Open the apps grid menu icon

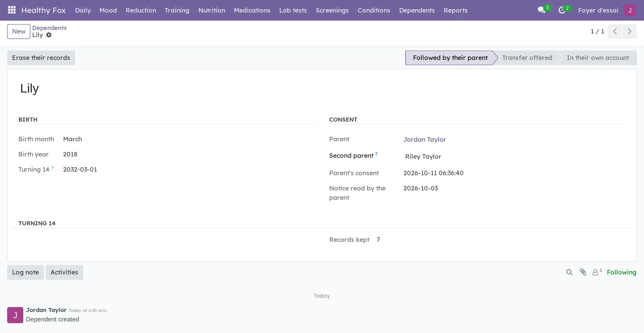pyautogui.click(x=12, y=10)
